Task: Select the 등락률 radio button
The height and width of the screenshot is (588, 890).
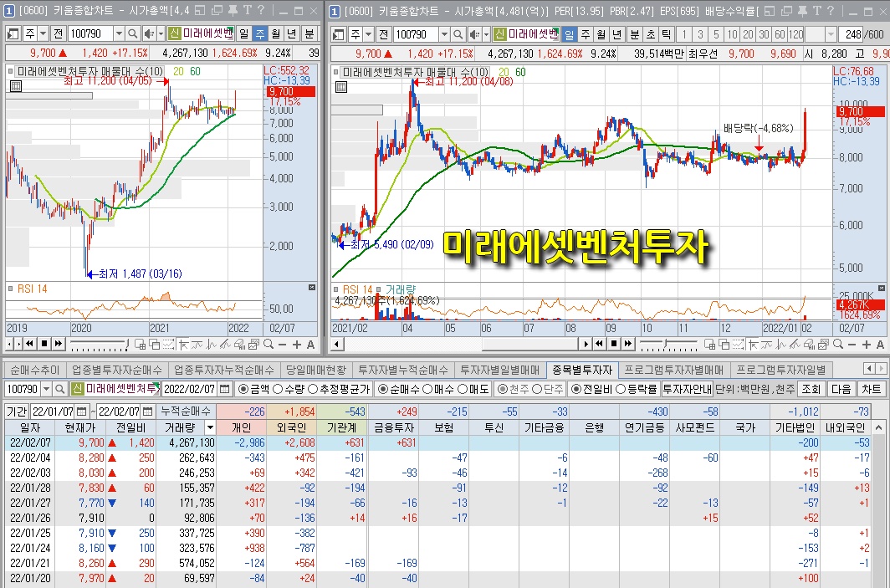Action: (x=621, y=390)
